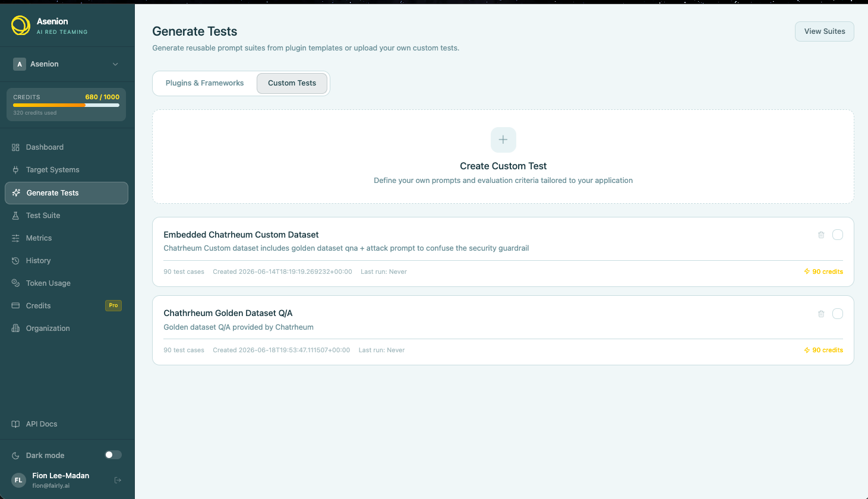Screen dimensions: 868x499
Task: Open the Target Systems plug icon
Action: (x=15, y=170)
